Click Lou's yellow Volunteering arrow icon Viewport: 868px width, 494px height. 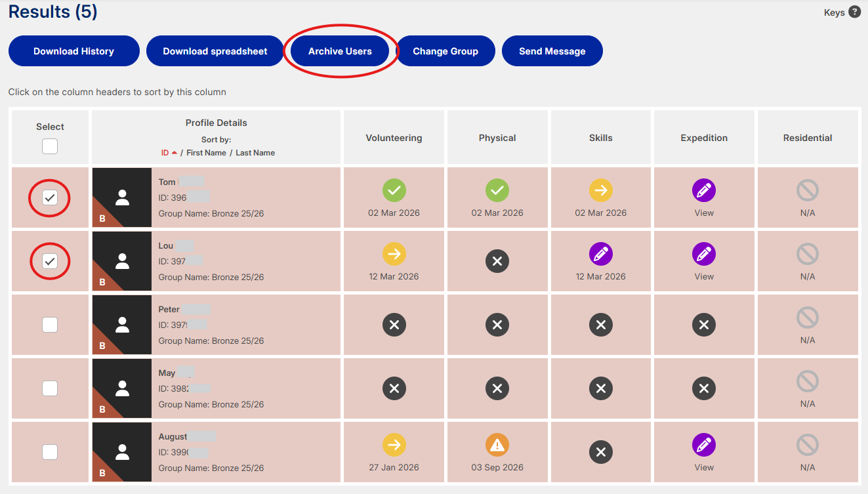coord(394,254)
